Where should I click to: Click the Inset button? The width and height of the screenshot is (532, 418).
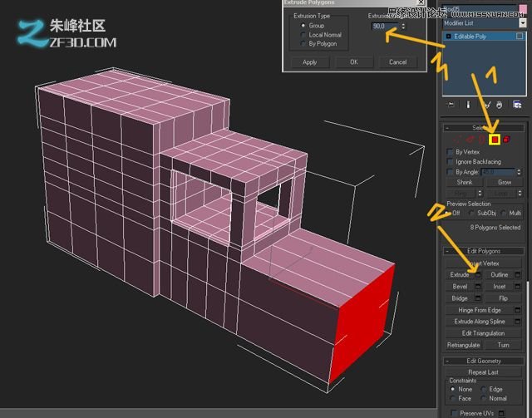[500, 287]
